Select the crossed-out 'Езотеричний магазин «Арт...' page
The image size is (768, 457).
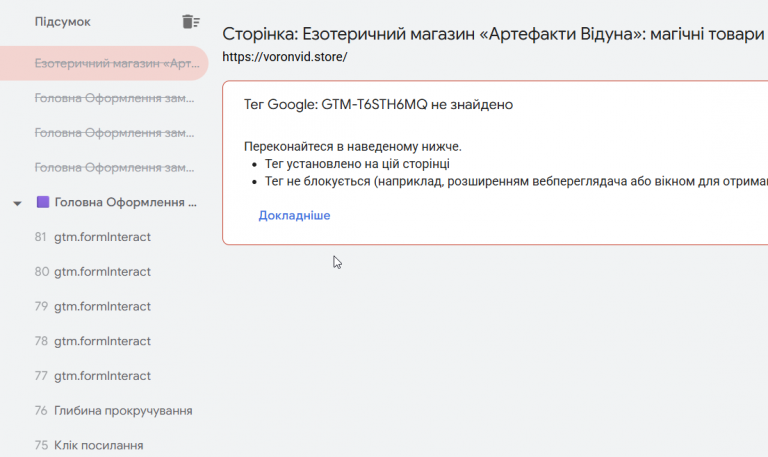coord(104,63)
